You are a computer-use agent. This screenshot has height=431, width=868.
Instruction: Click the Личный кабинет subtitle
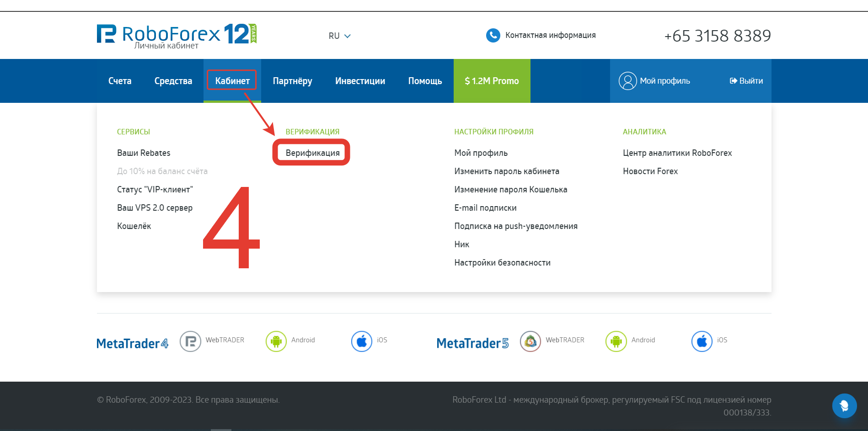click(x=166, y=46)
